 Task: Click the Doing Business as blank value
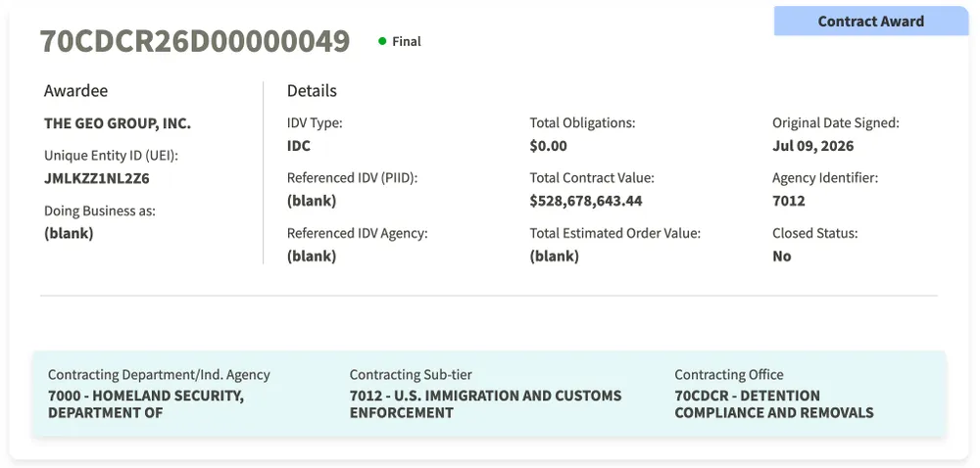coord(69,233)
